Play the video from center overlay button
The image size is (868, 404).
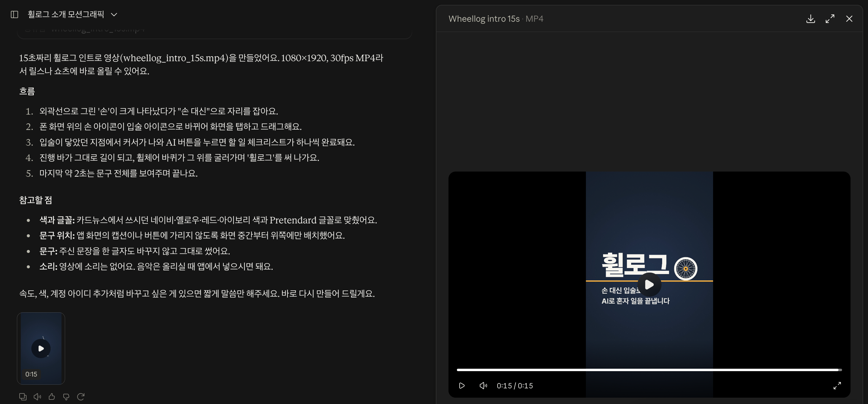pos(649,285)
